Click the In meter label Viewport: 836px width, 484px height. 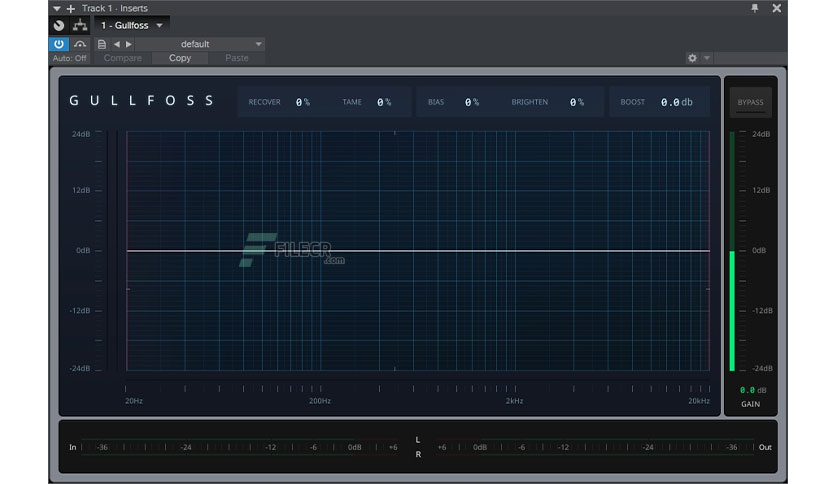pos(73,447)
